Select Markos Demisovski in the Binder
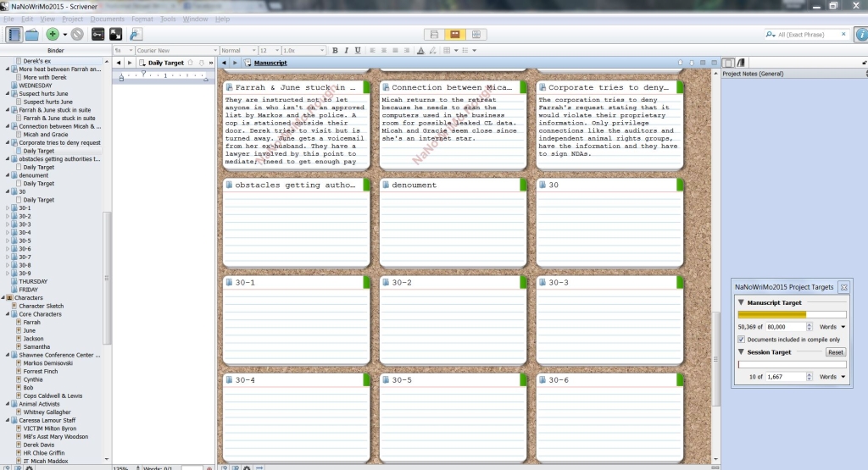This screenshot has width=868, height=470. coord(47,362)
